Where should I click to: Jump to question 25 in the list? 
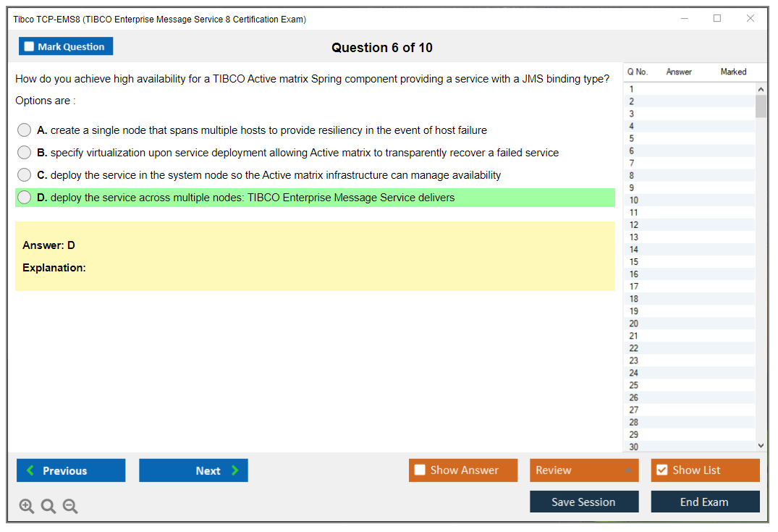[x=634, y=385]
